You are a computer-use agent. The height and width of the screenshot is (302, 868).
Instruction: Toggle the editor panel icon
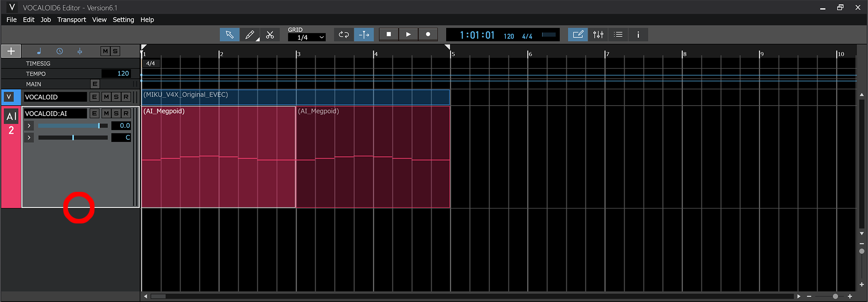pos(578,35)
